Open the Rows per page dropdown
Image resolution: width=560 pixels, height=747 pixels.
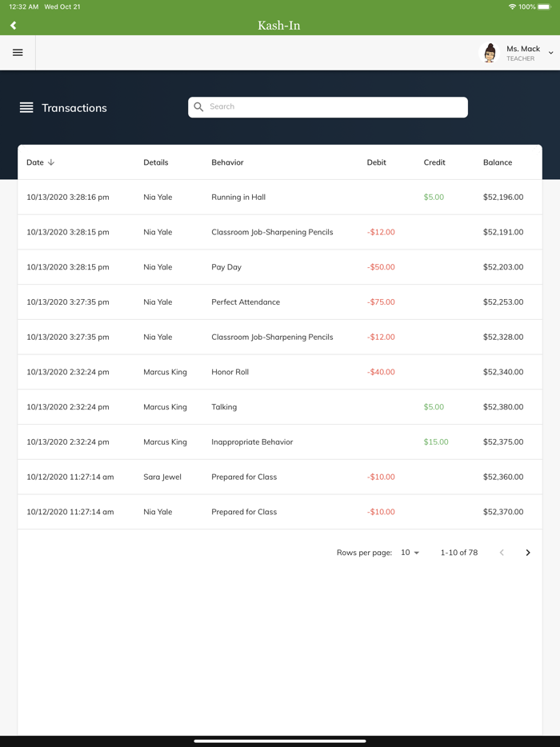click(410, 553)
